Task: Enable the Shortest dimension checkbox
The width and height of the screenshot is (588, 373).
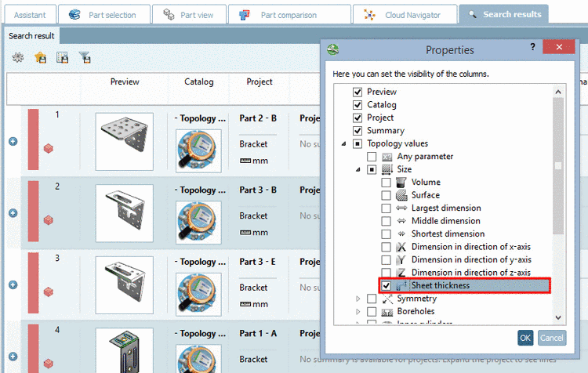Action: (x=386, y=234)
